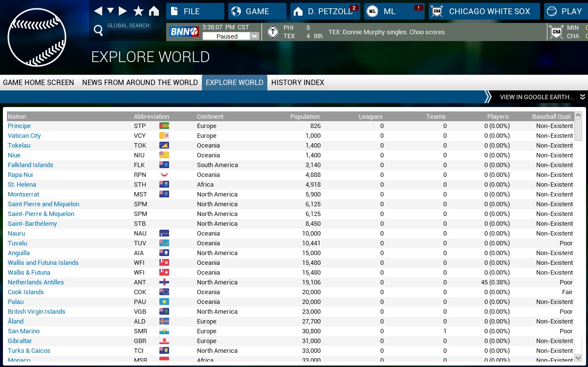
Task: Open the Vatican City nation link
Action: [x=24, y=136]
